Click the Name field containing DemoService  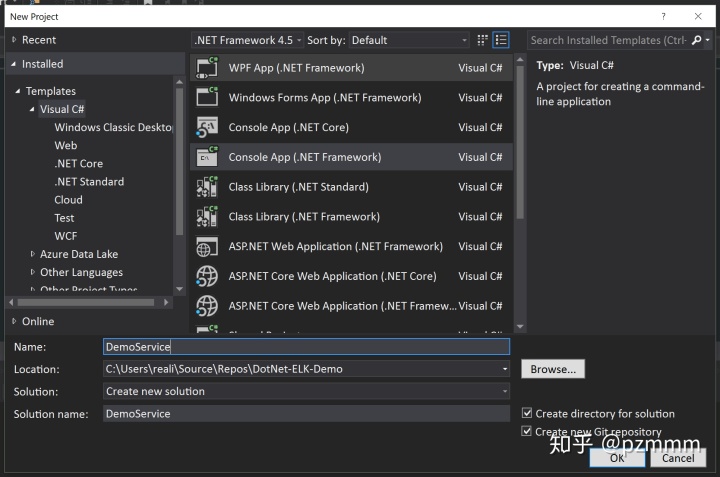point(306,347)
